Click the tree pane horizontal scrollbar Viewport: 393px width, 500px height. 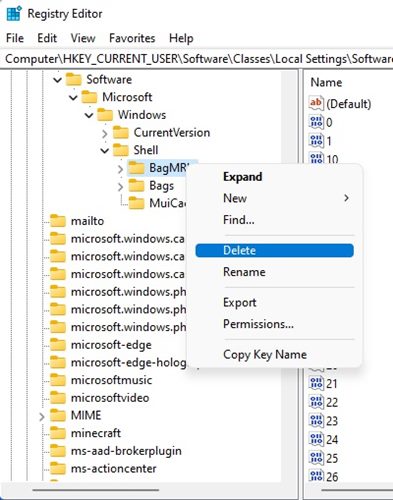(x=96, y=490)
